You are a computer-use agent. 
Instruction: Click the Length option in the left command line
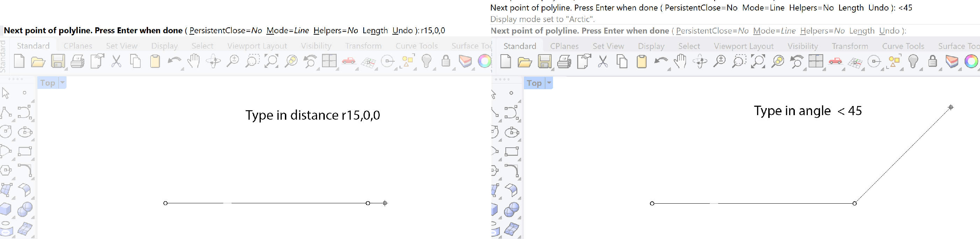pos(375,30)
